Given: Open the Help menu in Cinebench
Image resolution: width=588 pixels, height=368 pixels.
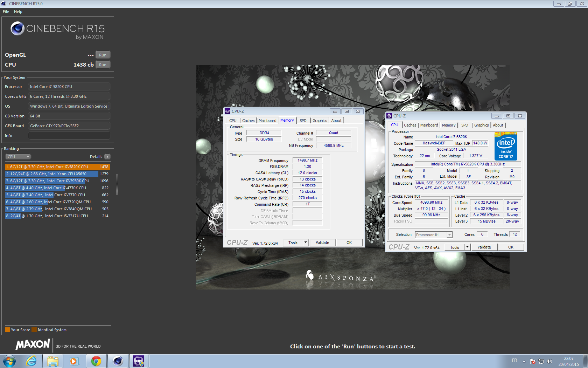Looking at the screenshot, I should (18, 12).
